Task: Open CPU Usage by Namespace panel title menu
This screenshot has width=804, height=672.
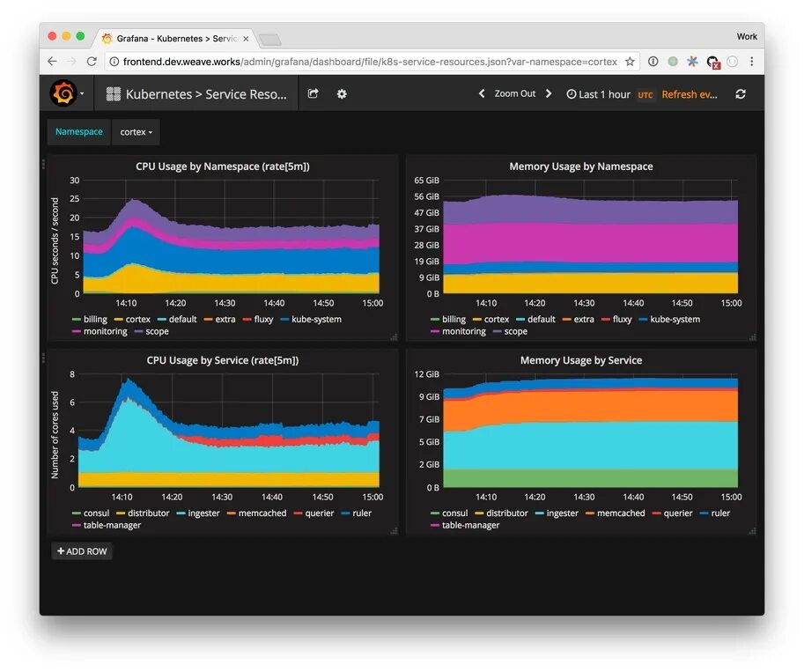Action: pyautogui.click(x=223, y=166)
